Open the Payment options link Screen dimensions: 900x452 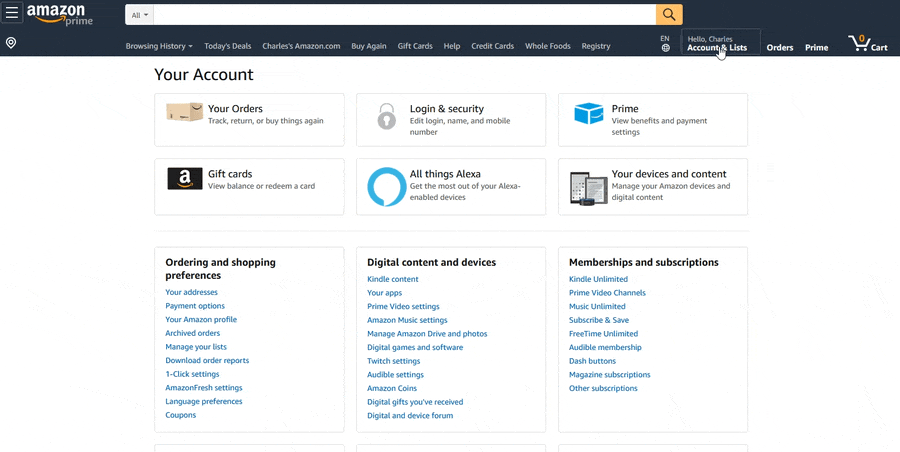pos(195,306)
